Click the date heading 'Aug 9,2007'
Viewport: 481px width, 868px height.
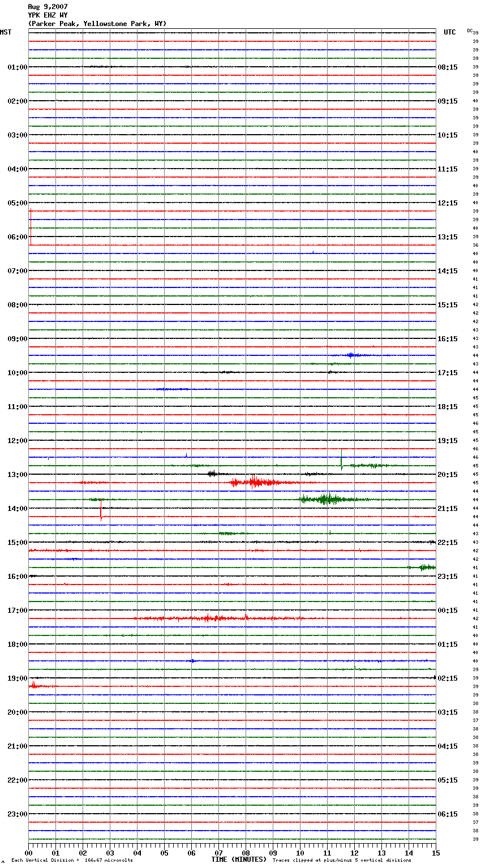point(48,7)
